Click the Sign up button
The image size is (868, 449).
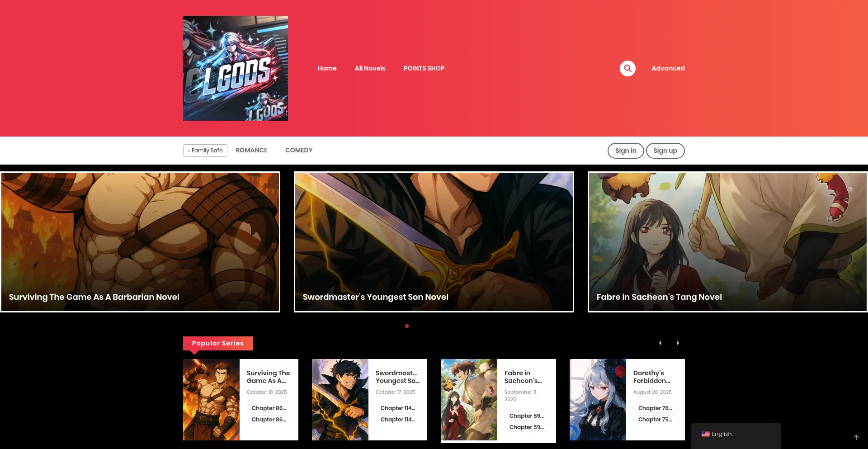tap(665, 151)
